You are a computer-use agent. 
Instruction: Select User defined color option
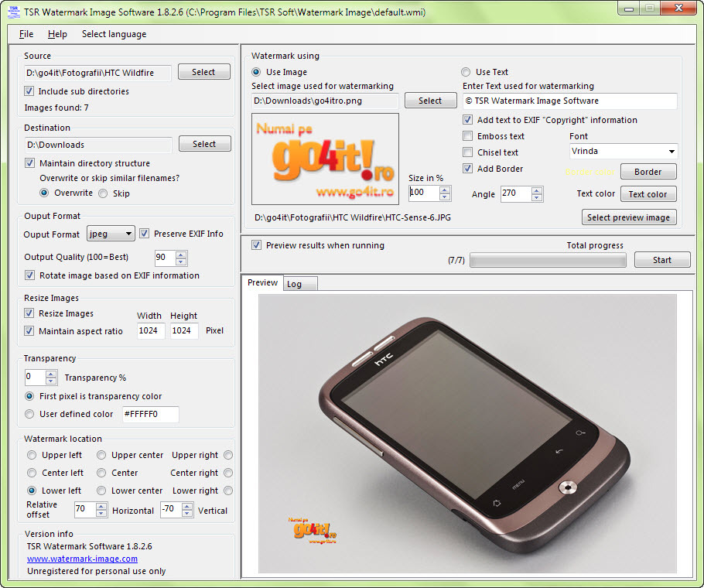tap(29, 414)
